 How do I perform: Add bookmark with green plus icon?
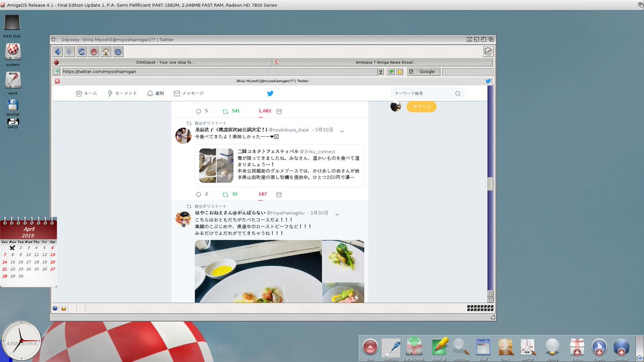pyautogui.click(x=391, y=71)
